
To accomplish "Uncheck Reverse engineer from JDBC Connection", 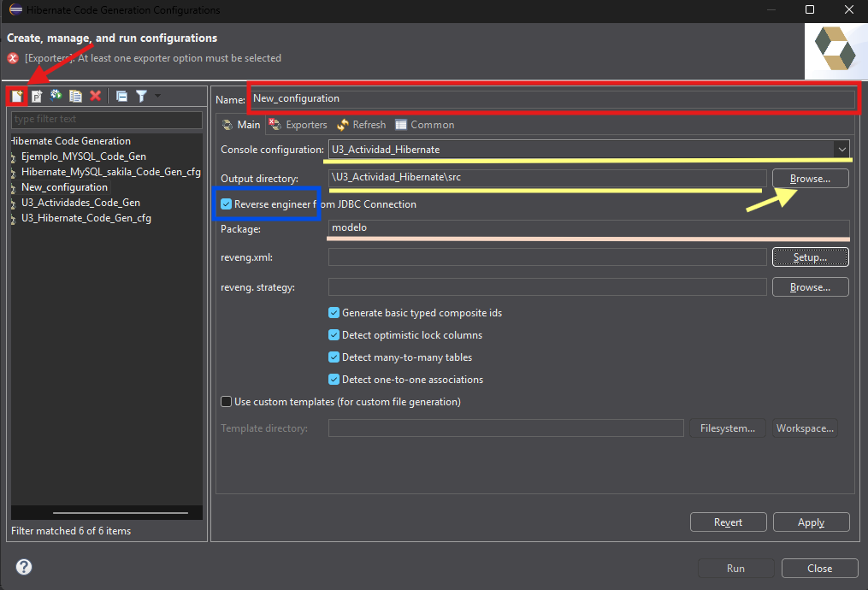I will 226,204.
